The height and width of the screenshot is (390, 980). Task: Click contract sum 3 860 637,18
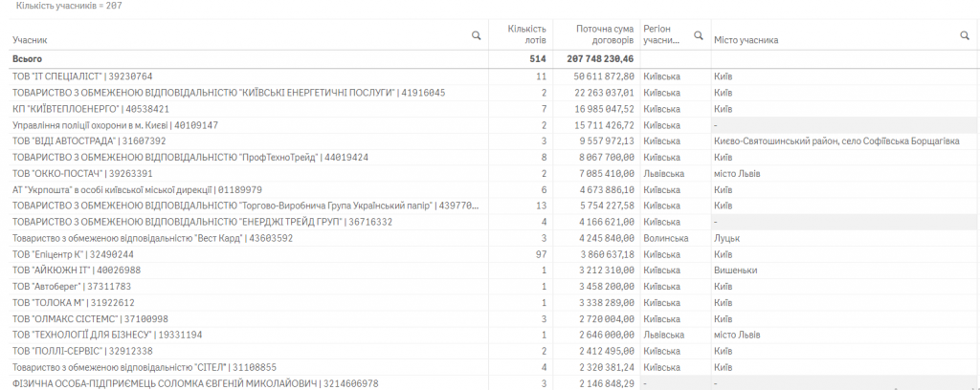tap(606, 254)
